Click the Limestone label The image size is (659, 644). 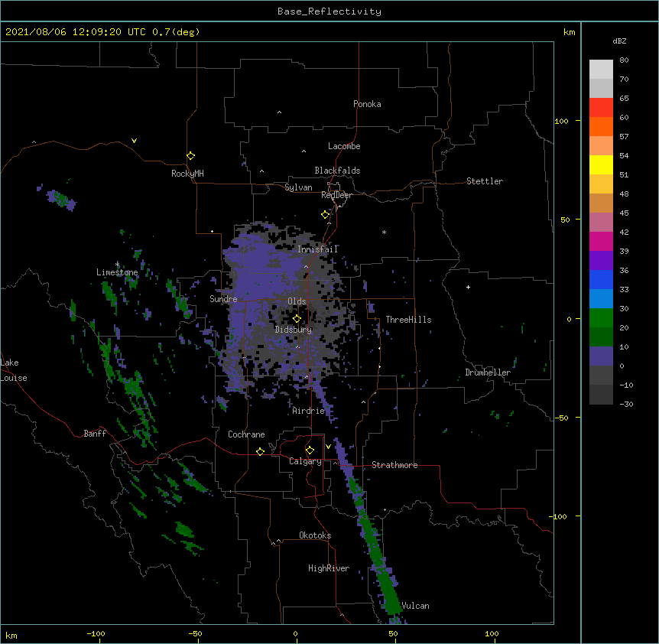[117, 272]
